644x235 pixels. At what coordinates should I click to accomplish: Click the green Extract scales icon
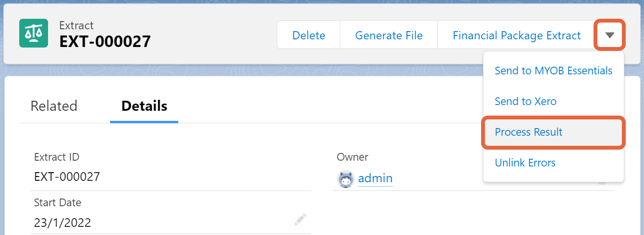pyautogui.click(x=34, y=33)
